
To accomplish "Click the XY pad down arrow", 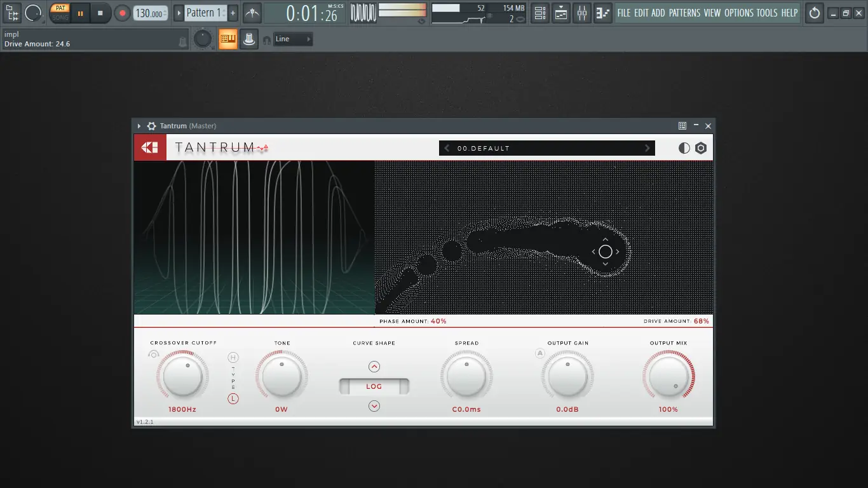I will [x=606, y=264].
